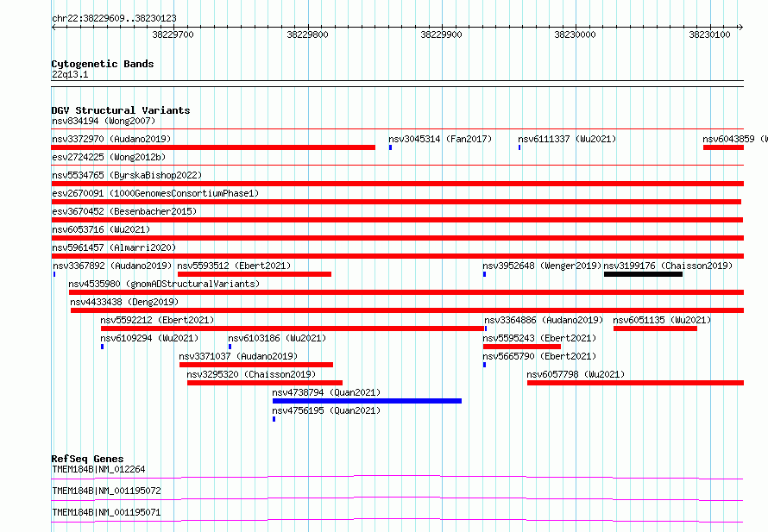This screenshot has height=532, width=768.
Task: Open nsv6103186 (Wu2021) label
Action: 277,338
